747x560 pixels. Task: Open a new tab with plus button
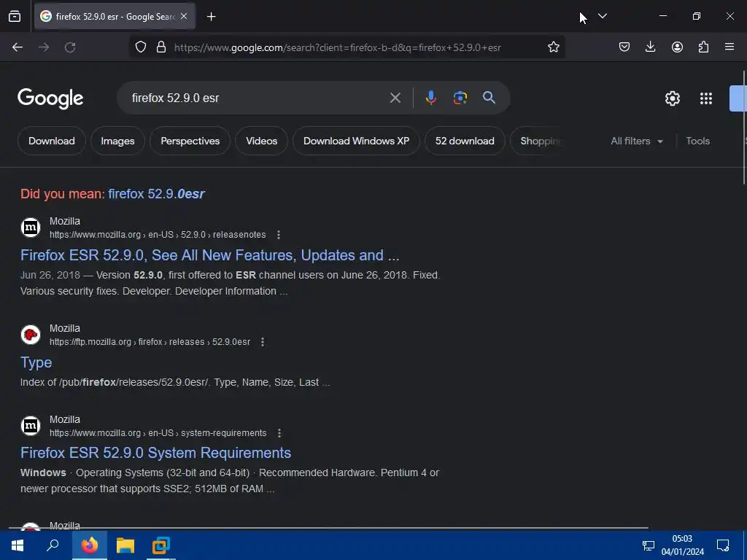point(211,17)
